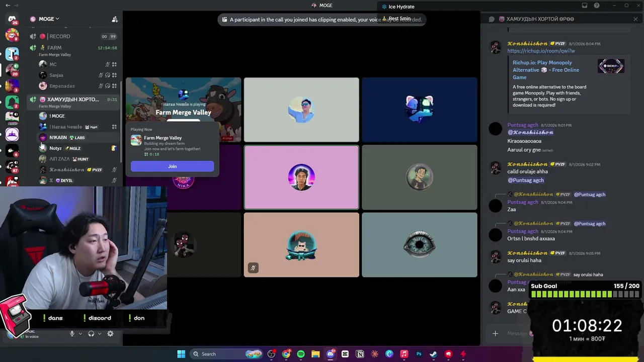Click user Notyz in voice list
The height and width of the screenshot is (362, 644).
pyautogui.click(x=78, y=148)
